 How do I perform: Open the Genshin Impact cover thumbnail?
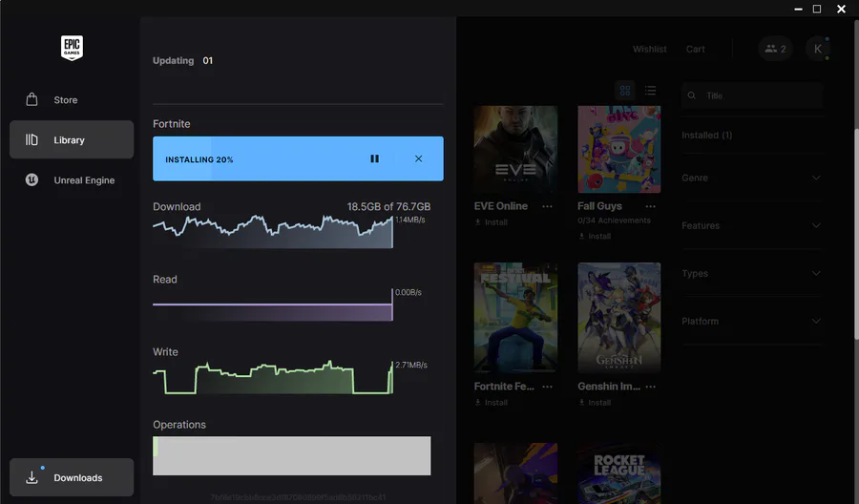(x=619, y=317)
